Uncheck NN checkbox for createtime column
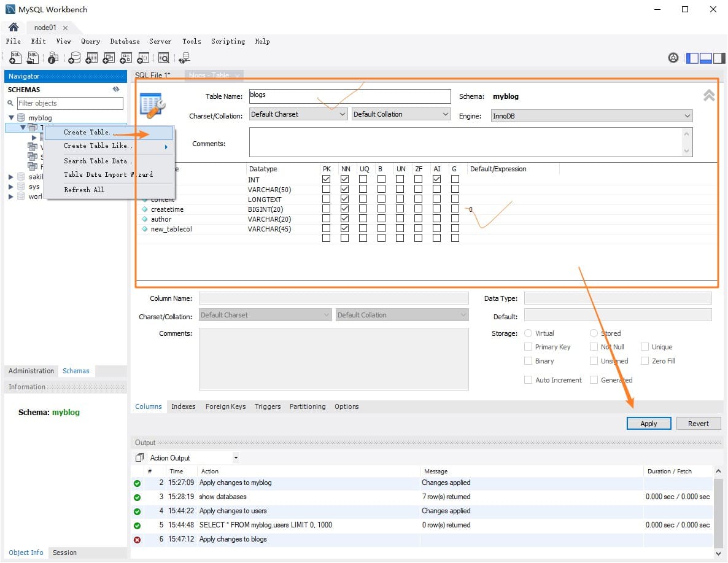This screenshot has width=728, height=563. [344, 209]
